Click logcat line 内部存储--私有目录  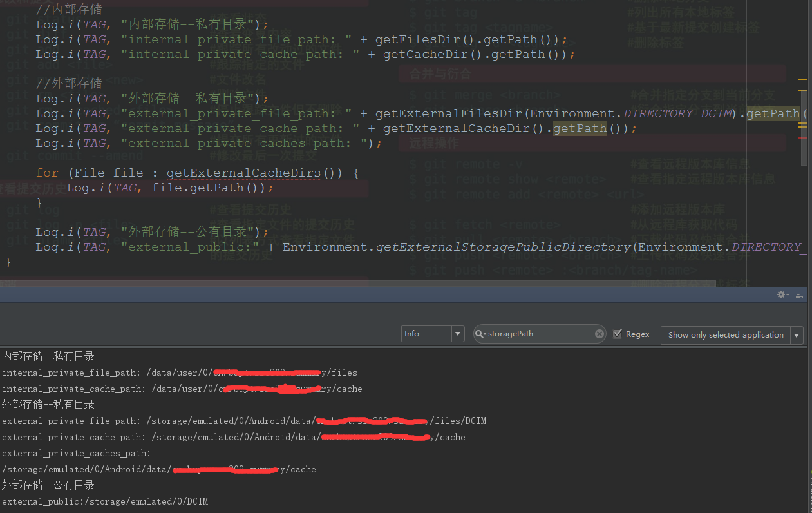pyautogui.click(x=48, y=356)
